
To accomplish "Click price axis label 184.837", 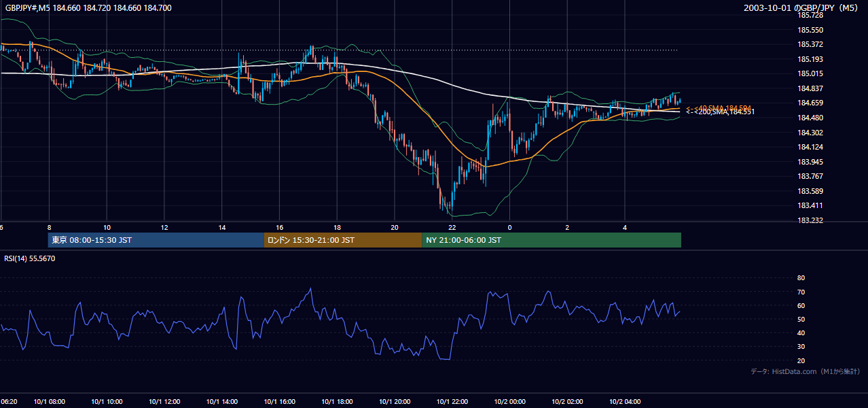I will pyautogui.click(x=811, y=88).
